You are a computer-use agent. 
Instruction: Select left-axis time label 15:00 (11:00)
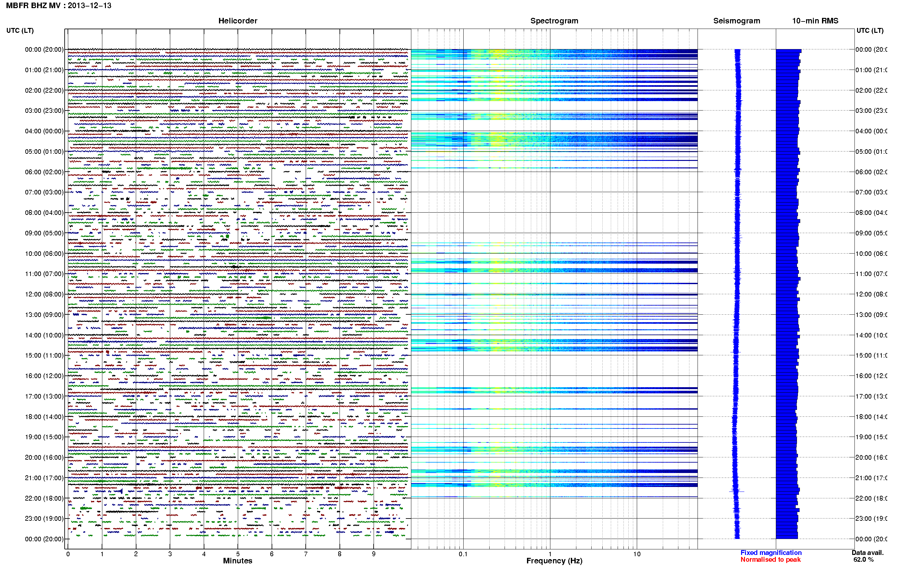click(x=44, y=355)
